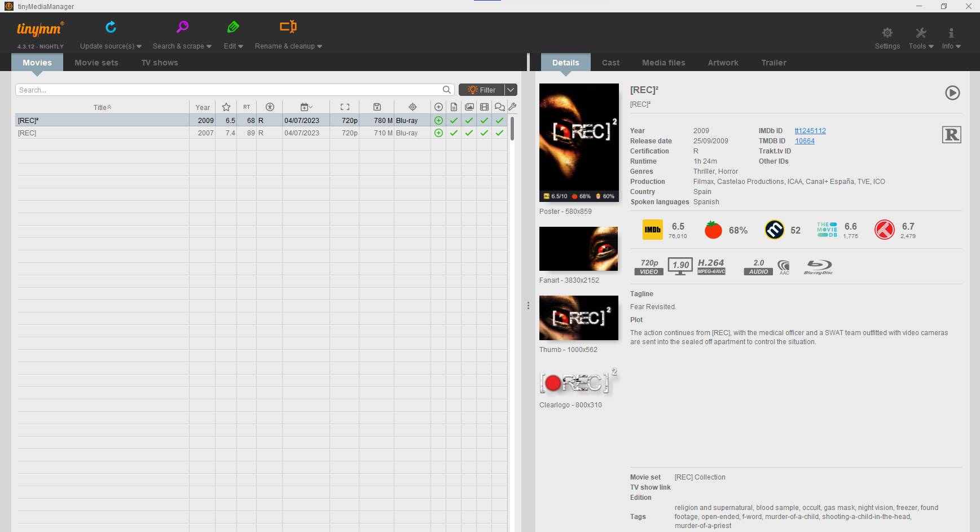Expand the Tools dropdown menu
Screen dimensions: 980x532
[x=921, y=46]
